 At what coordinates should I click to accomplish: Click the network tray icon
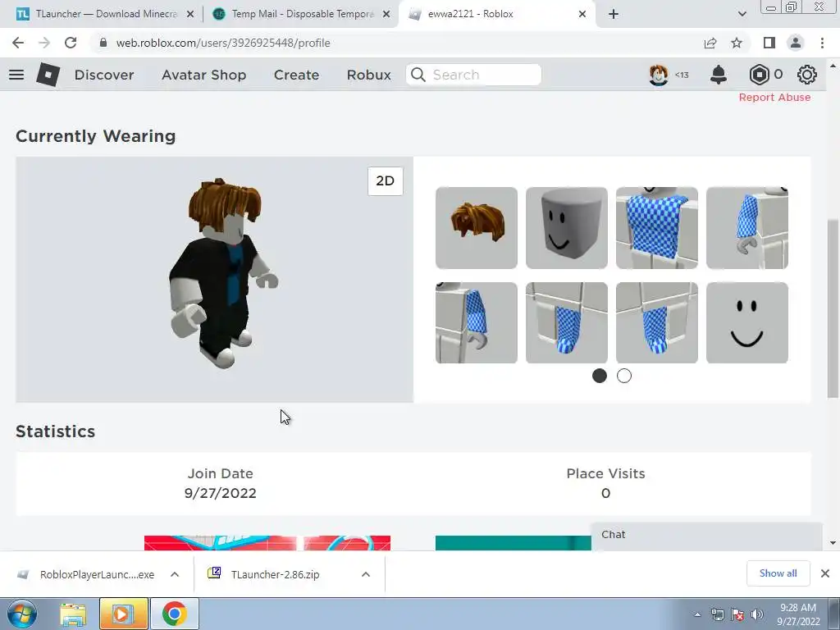717,614
